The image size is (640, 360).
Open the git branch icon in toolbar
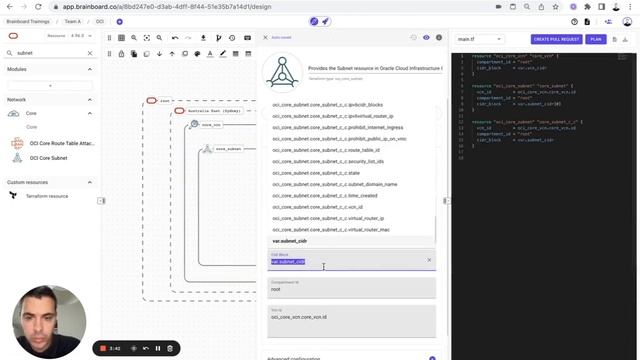pyautogui.click(x=219, y=38)
